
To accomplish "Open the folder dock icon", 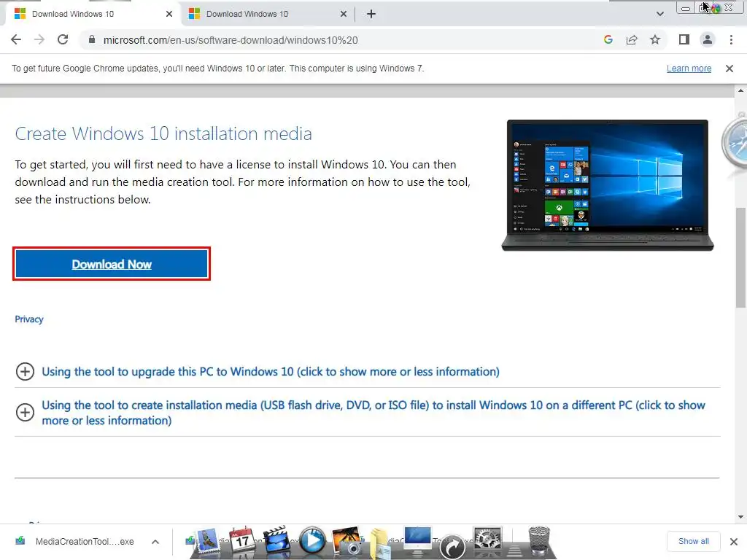I will 381,544.
